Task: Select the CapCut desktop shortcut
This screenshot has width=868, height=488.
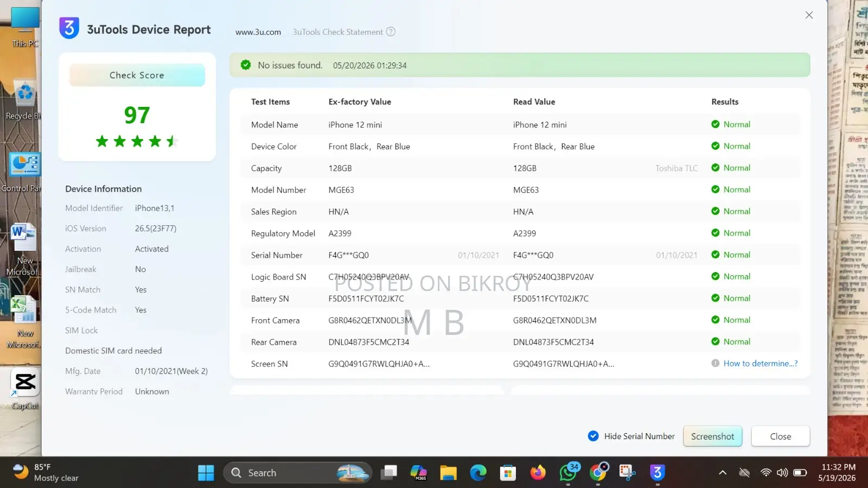Action: pos(25,389)
